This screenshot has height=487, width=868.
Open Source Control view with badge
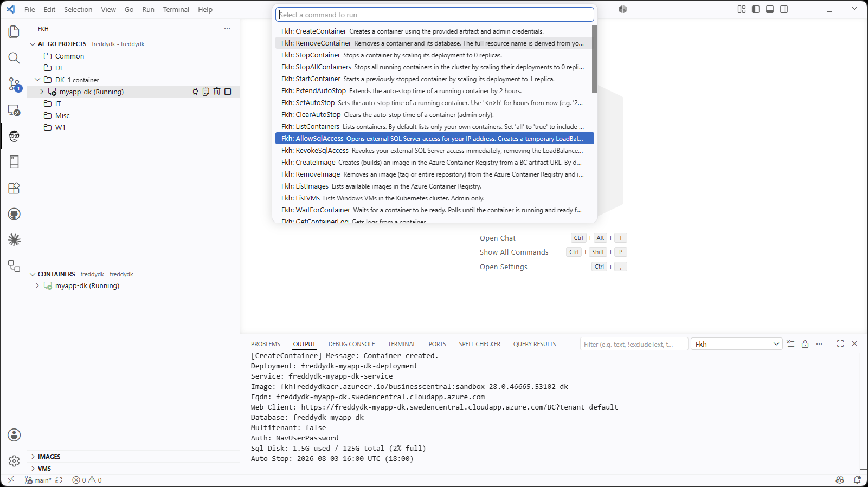click(x=14, y=84)
